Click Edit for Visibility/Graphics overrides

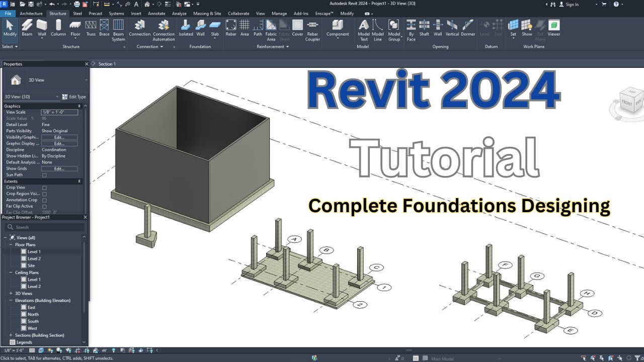59,137
